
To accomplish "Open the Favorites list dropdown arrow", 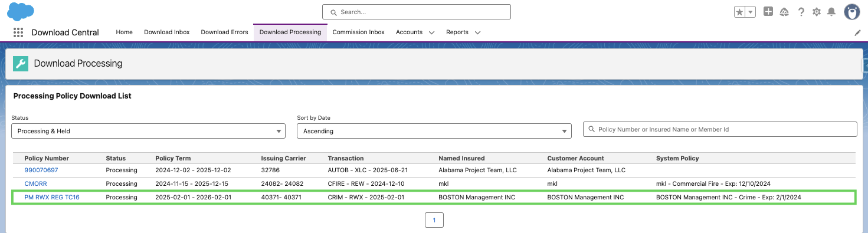I will coord(751,12).
